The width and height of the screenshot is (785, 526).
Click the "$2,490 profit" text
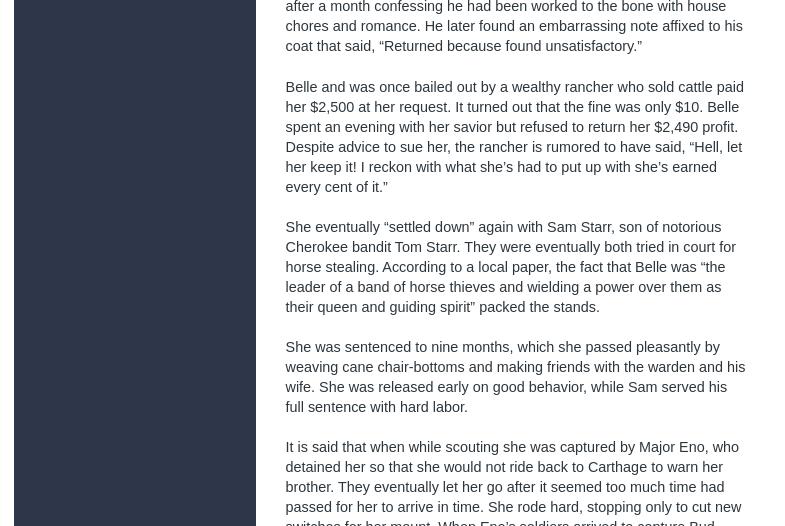coord(696,127)
